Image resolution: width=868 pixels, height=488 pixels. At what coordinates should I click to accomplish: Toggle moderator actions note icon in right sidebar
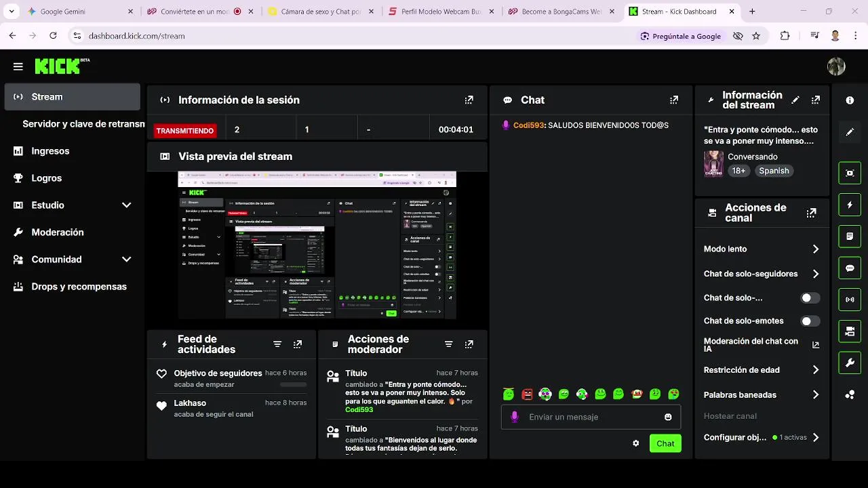click(x=850, y=237)
